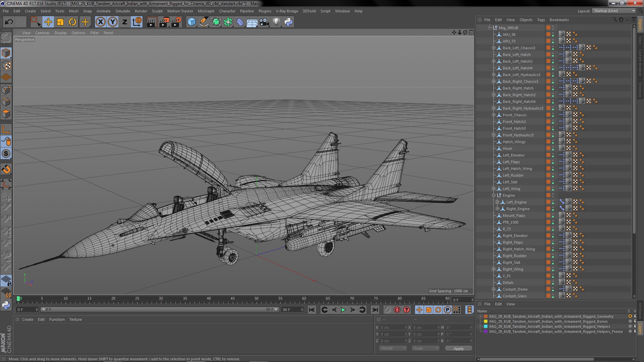Expand the Right_Wing node

pos(493,269)
